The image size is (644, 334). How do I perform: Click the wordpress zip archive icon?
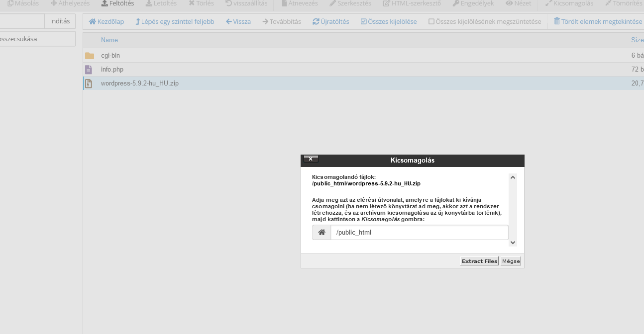pyautogui.click(x=89, y=83)
